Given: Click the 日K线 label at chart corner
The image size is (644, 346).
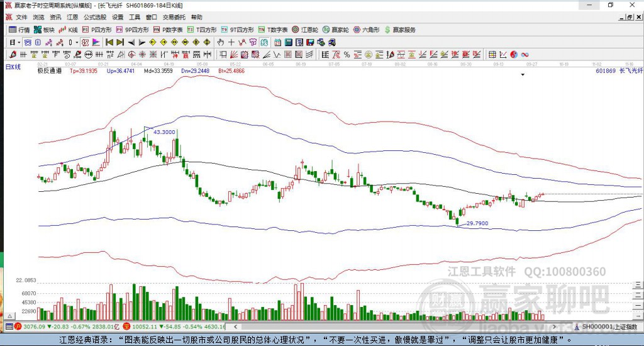Looking at the screenshot, I should coord(13,67).
